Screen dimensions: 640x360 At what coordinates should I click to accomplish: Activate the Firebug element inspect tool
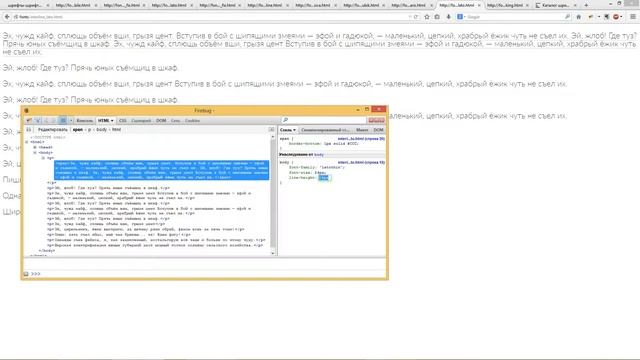(38, 121)
